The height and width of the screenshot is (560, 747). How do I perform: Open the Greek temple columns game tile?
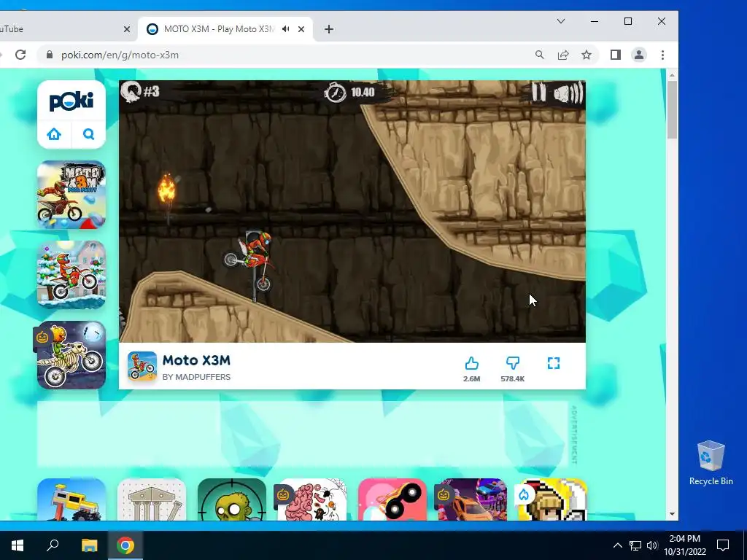click(152, 499)
